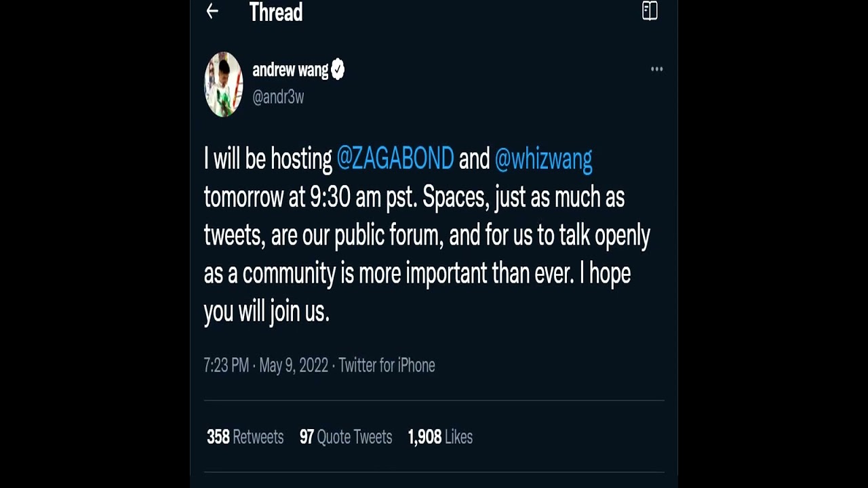This screenshot has width=868, height=488.
Task: Visit the @andr3w handle
Action: coord(278,97)
